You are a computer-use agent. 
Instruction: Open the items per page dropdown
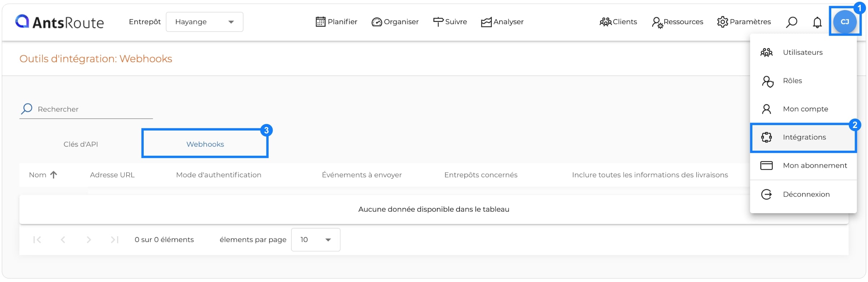[x=316, y=240]
